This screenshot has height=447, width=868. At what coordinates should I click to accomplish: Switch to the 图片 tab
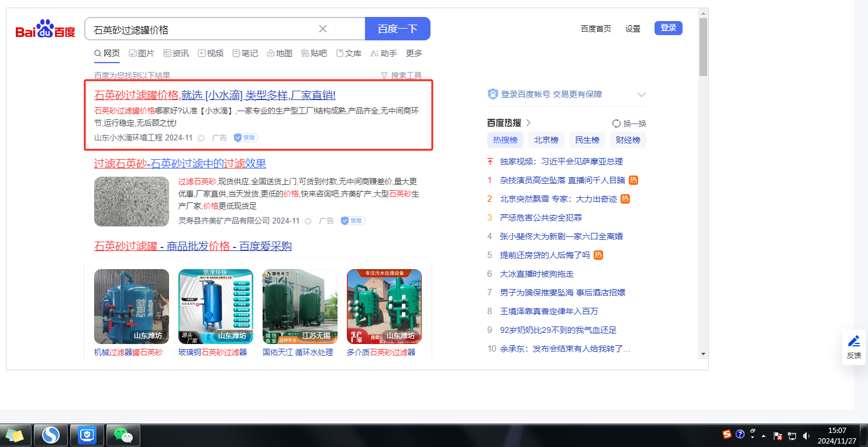(142, 53)
